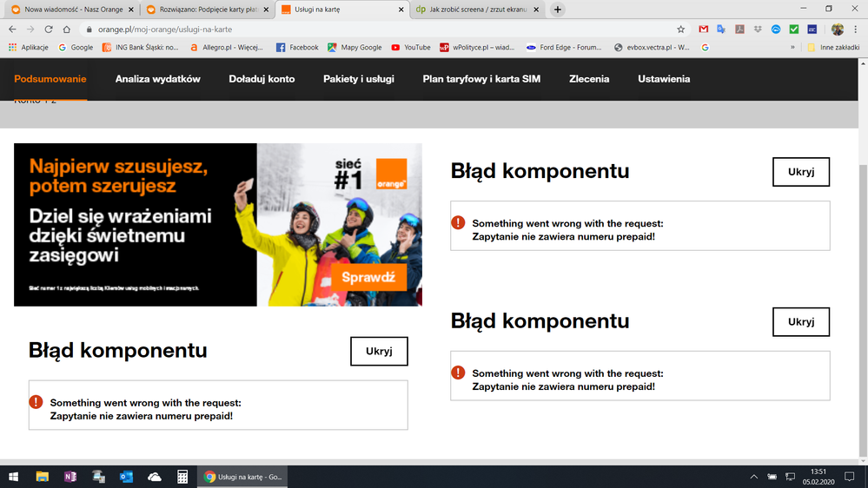Click the Chrome Usługi na kartę taskbar button
The height and width of the screenshot is (488, 868).
tap(242, 477)
